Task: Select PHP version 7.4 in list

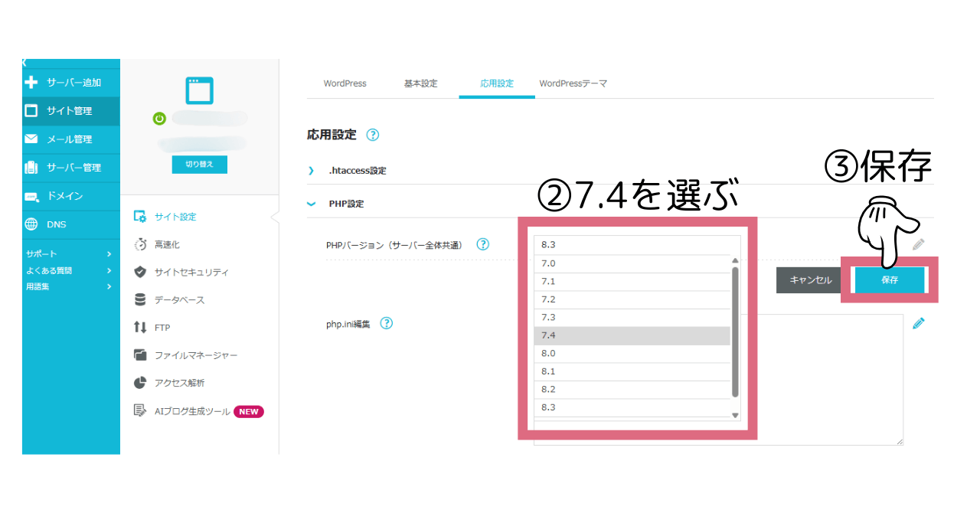Action: pyautogui.click(x=632, y=335)
